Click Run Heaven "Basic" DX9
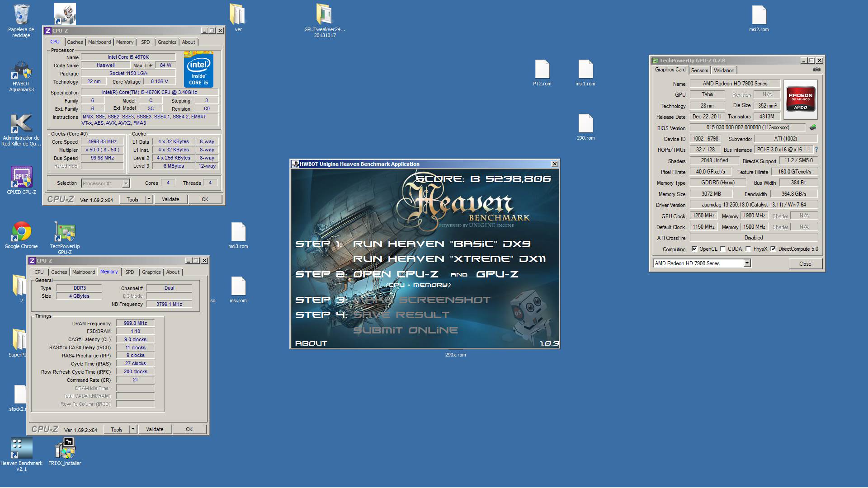868x488 pixels. (x=442, y=244)
